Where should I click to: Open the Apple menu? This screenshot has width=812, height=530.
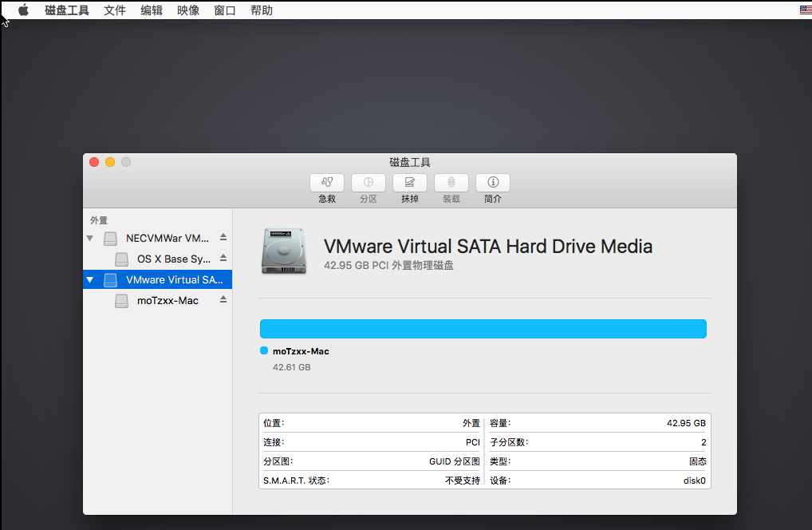tap(23, 10)
